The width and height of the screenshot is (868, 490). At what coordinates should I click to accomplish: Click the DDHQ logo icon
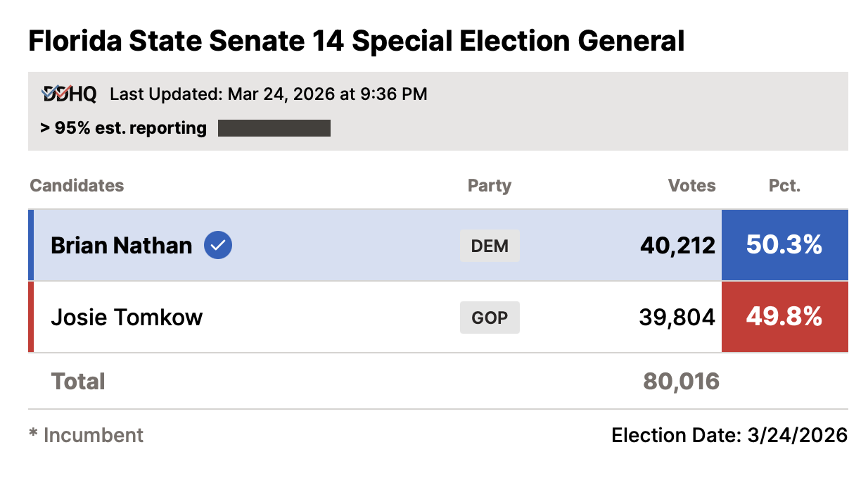point(69,94)
